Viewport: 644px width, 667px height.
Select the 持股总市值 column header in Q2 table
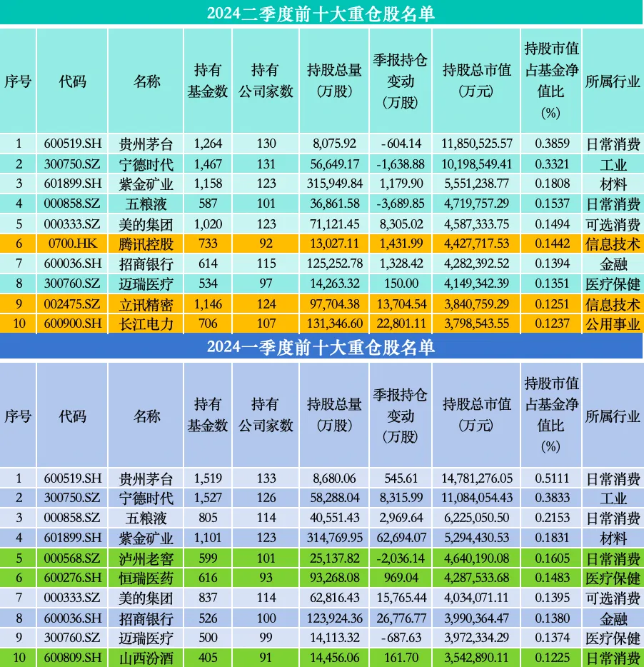(x=476, y=81)
